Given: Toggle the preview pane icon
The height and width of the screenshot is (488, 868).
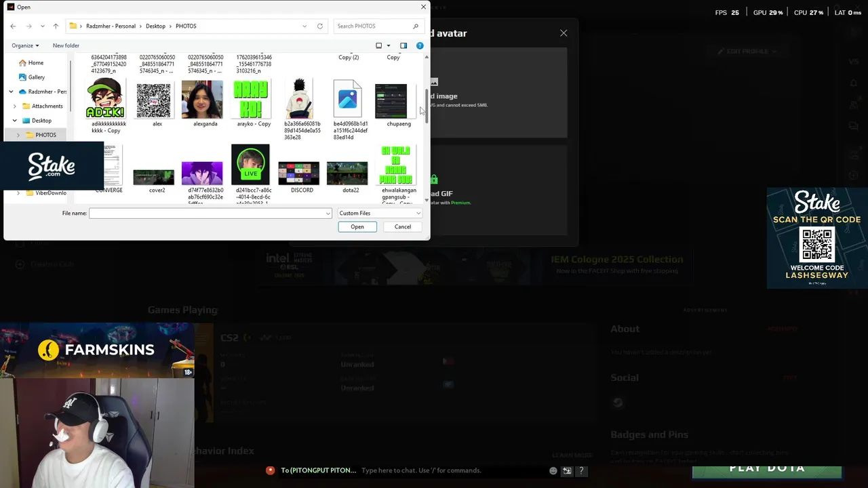Looking at the screenshot, I should click(x=403, y=45).
